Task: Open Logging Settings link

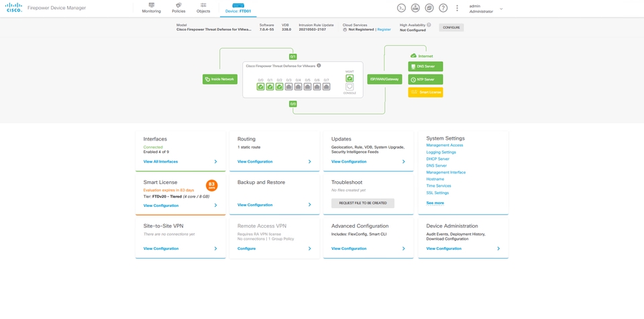Action: pos(441,152)
